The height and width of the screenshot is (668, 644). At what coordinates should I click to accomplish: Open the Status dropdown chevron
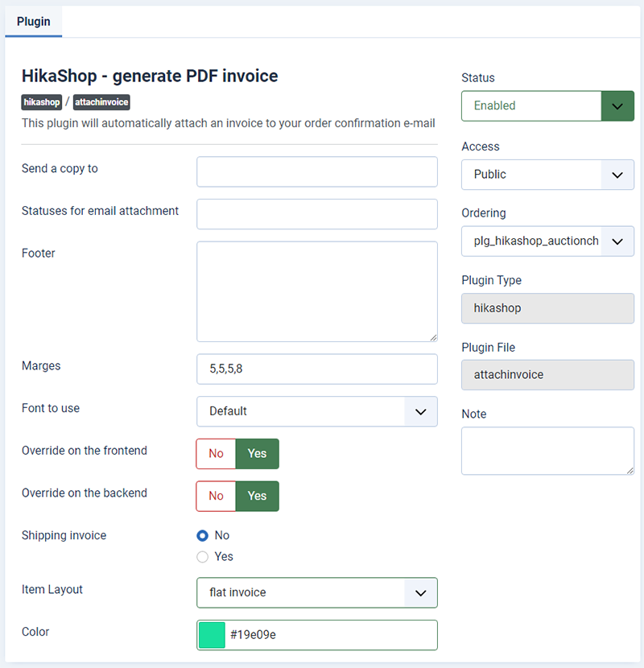click(617, 106)
